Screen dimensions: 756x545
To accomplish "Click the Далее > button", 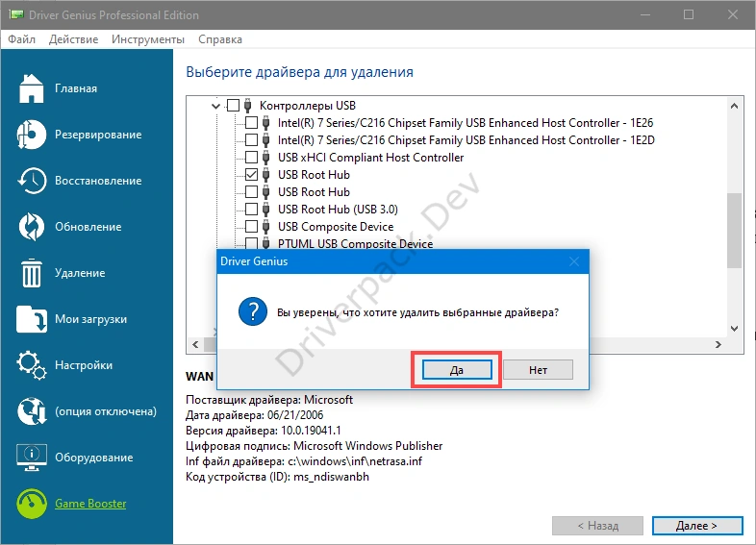I will pos(697,526).
